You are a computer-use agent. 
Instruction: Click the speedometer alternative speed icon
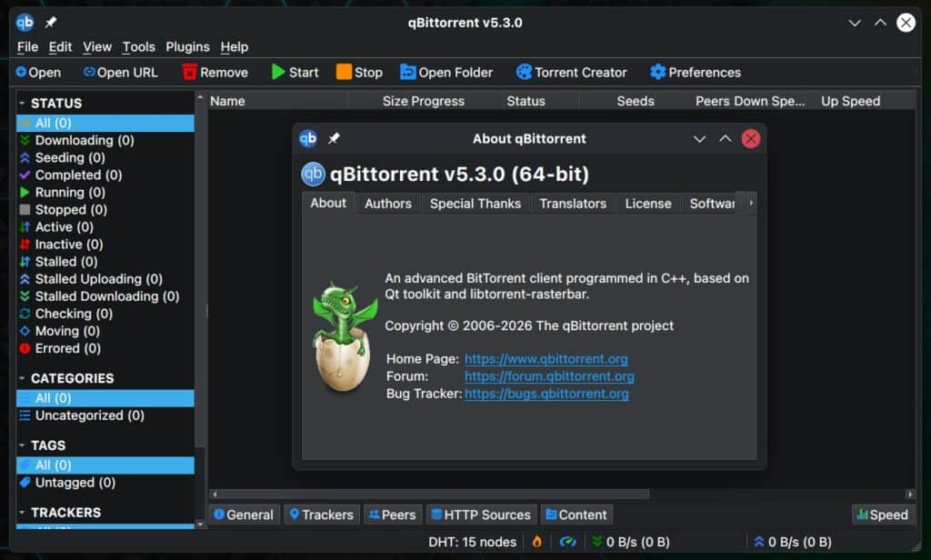click(x=568, y=542)
